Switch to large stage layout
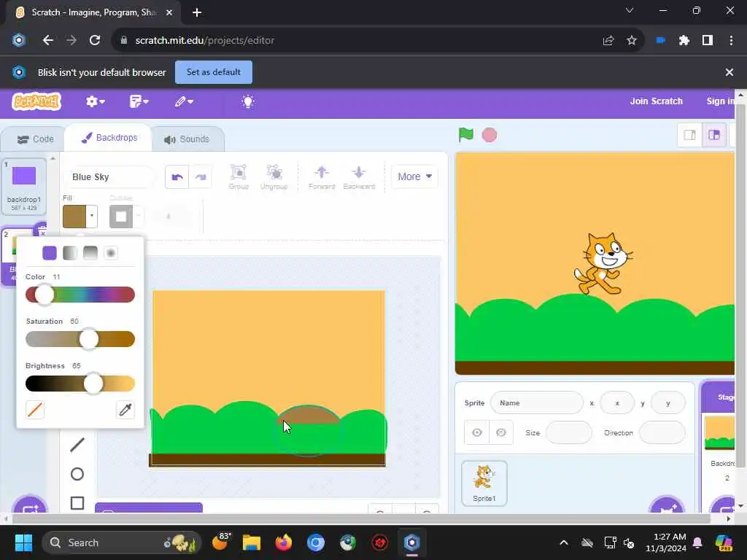The width and height of the screenshot is (747, 560). point(713,135)
